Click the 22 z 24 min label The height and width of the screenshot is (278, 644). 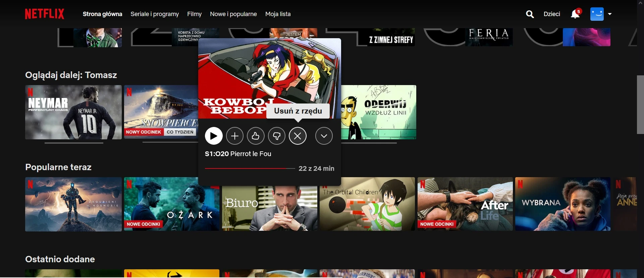tap(317, 168)
